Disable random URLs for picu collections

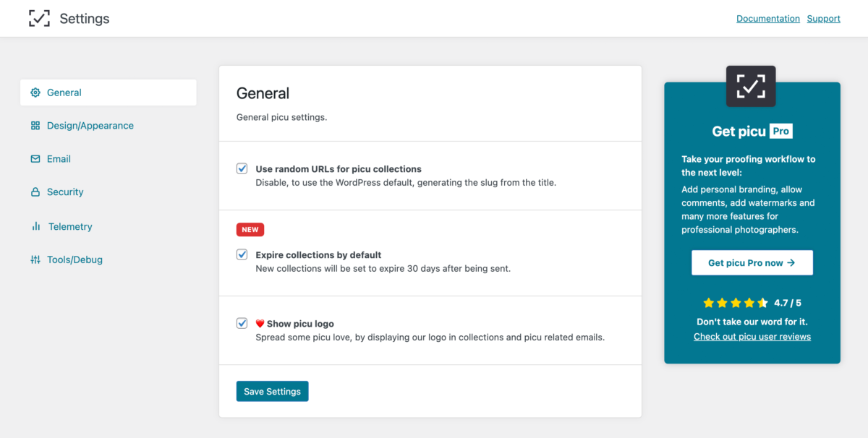coord(242,168)
